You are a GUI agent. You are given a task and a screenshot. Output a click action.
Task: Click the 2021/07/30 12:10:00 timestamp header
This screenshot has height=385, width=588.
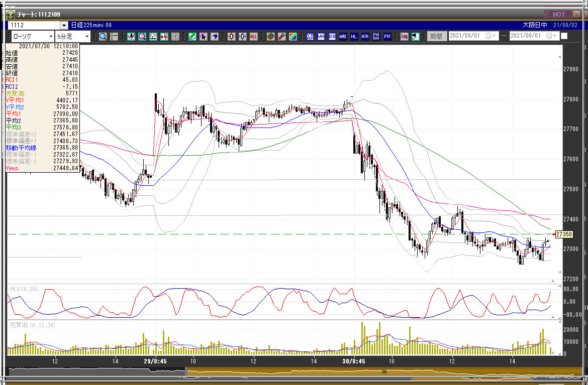(48, 46)
